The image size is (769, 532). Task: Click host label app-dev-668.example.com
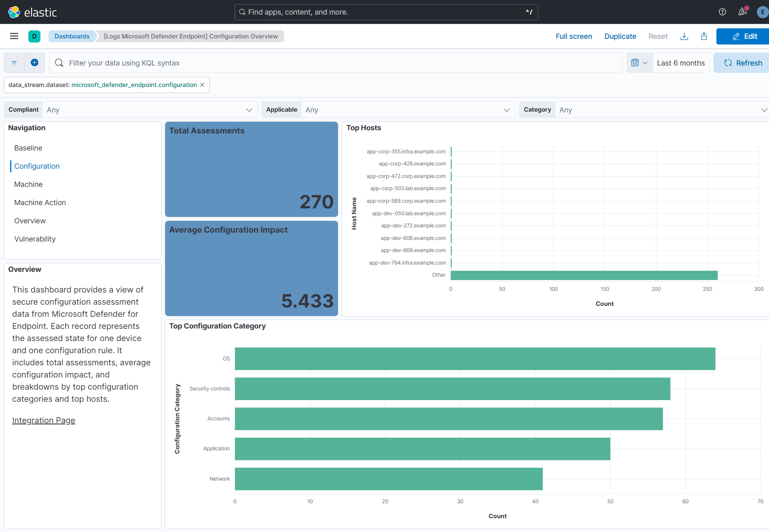pyautogui.click(x=413, y=250)
